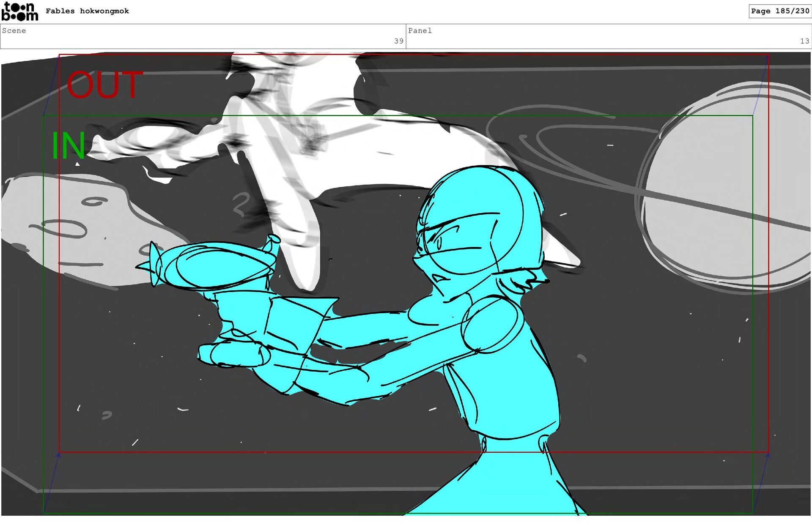The width and height of the screenshot is (812, 525).
Task: Click the character's cyan shoulder joint
Action: (x=491, y=323)
